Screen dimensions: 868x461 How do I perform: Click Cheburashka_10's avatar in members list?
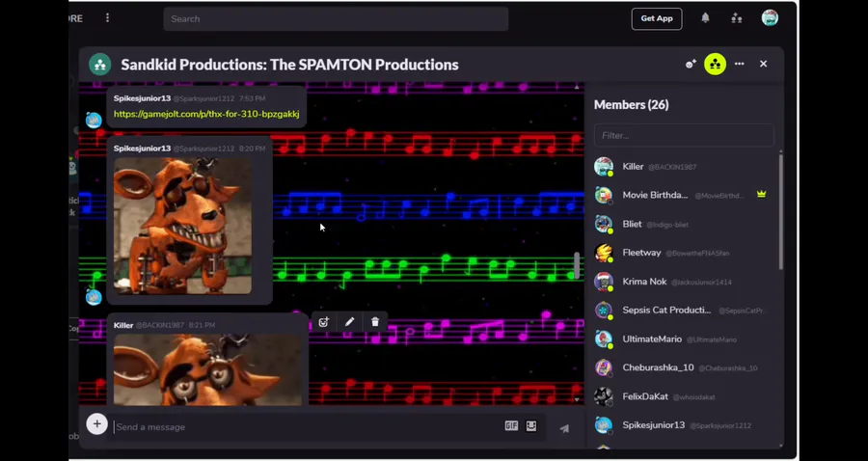click(604, 368)
